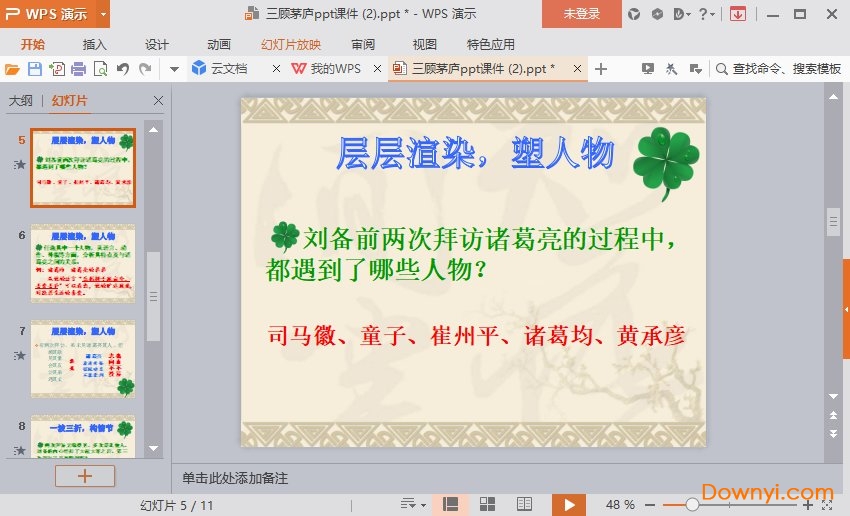Click the hexagon settings icon in title bar
850x516 pixels.
(657, 14)
